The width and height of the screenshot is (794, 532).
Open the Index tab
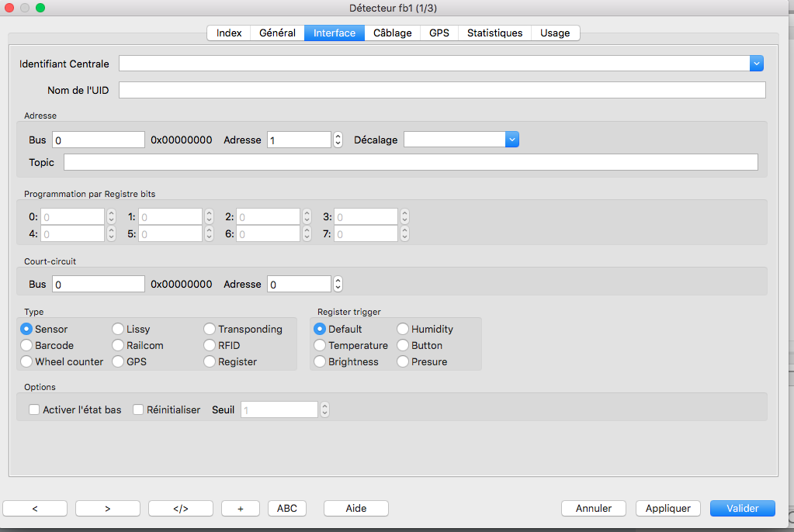tap(229, 33)
